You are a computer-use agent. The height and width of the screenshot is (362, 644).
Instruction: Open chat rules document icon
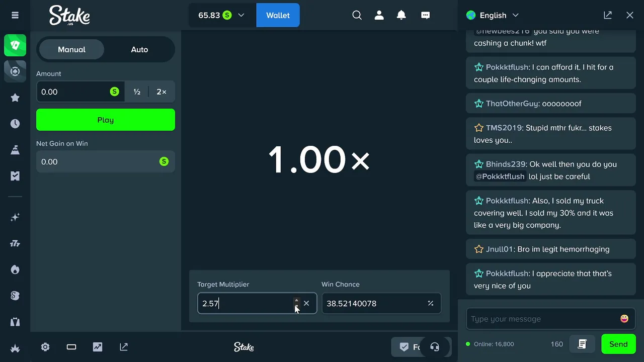click(582, 344)
